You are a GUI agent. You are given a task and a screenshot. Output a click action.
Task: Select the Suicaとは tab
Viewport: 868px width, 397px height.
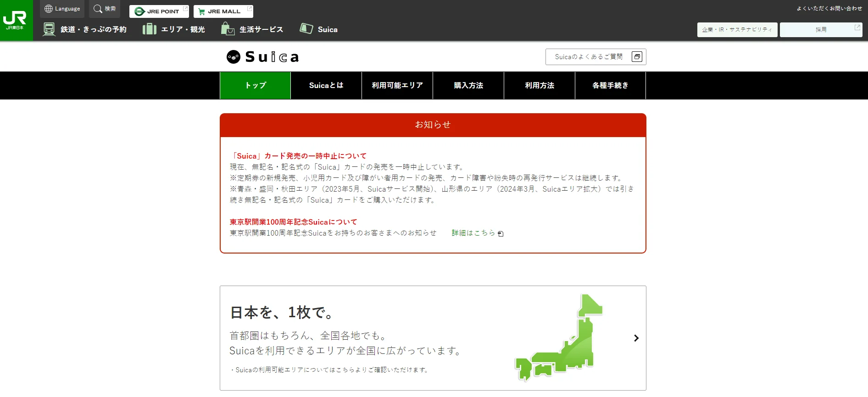tap(326, 85)
